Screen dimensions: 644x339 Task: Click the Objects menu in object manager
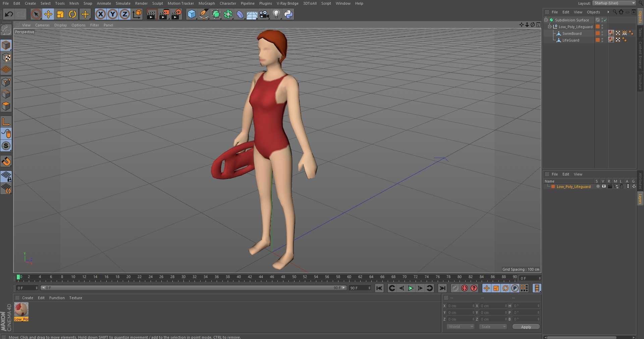click(593, 12)
